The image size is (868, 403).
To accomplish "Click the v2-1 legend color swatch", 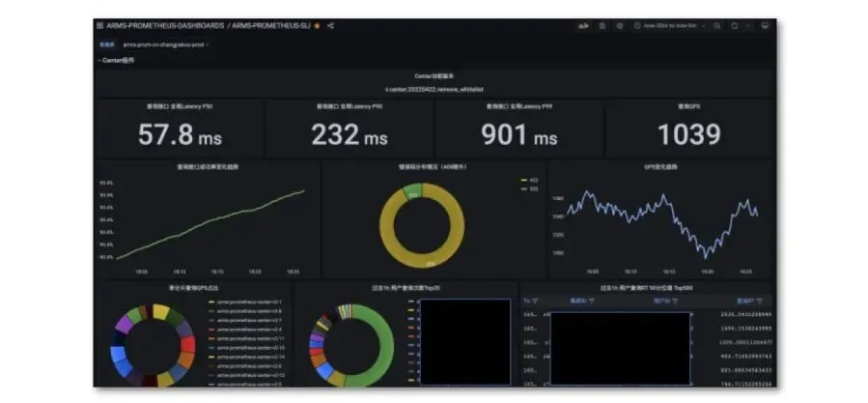I will [211, 302].
